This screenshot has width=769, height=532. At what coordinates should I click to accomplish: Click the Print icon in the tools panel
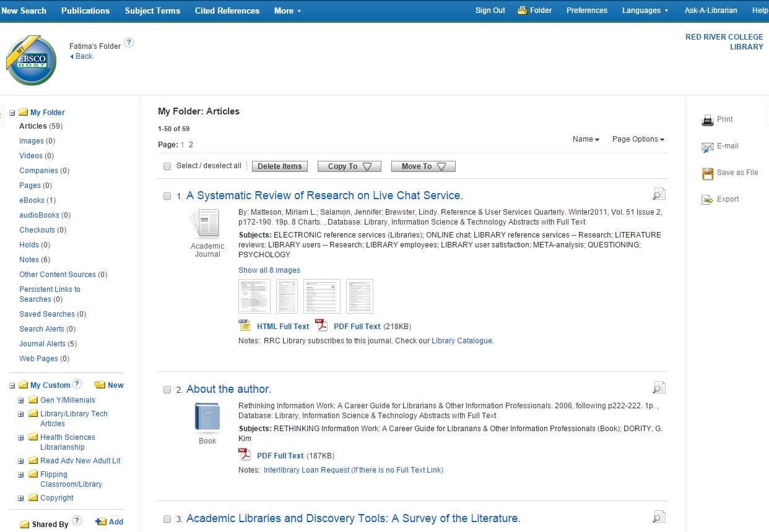pos(707,119)
